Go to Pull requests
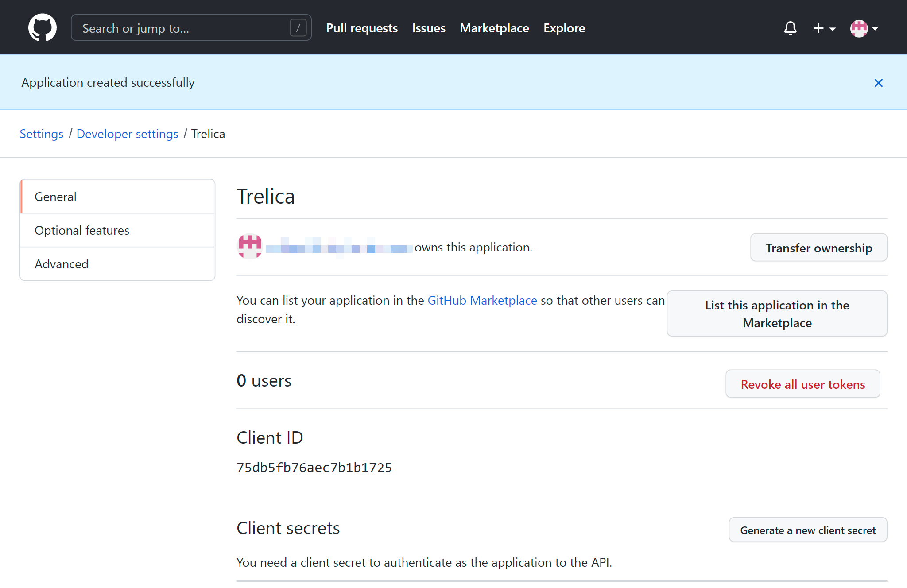This screenshot has width=907, height=588. [x=362, y=28]
